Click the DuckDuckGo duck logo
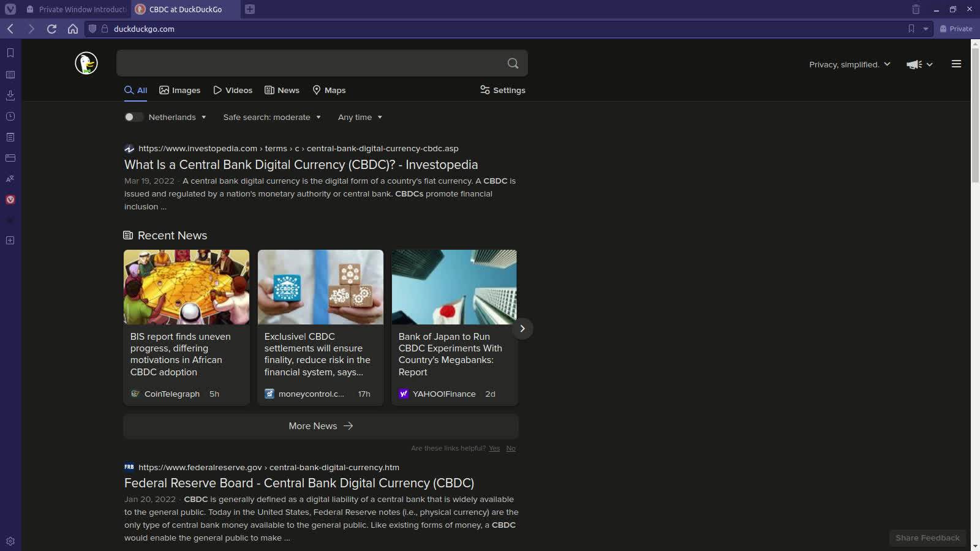 (86, 63)
